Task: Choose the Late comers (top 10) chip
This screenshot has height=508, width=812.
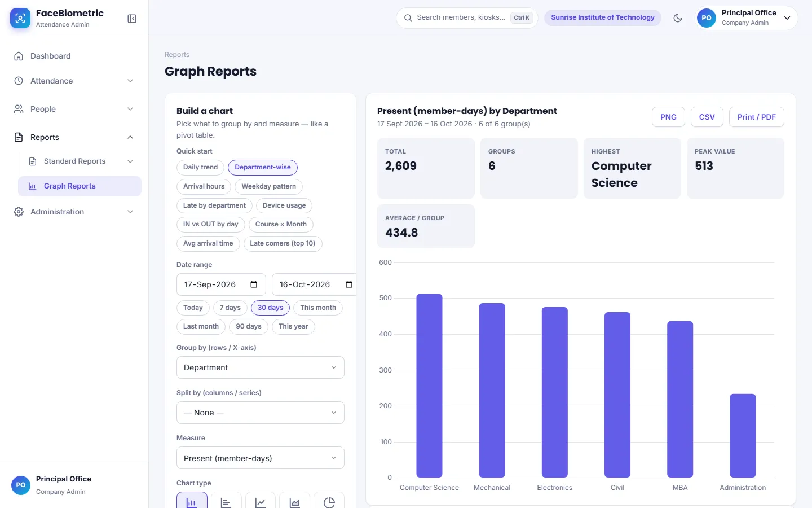Action: tap(283, 243)
